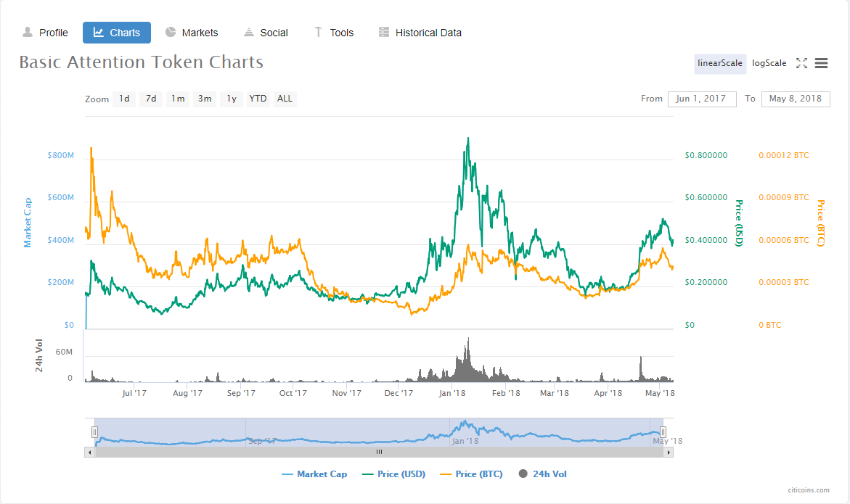Click the Apr '18 x-axis label

coord(608,393)
